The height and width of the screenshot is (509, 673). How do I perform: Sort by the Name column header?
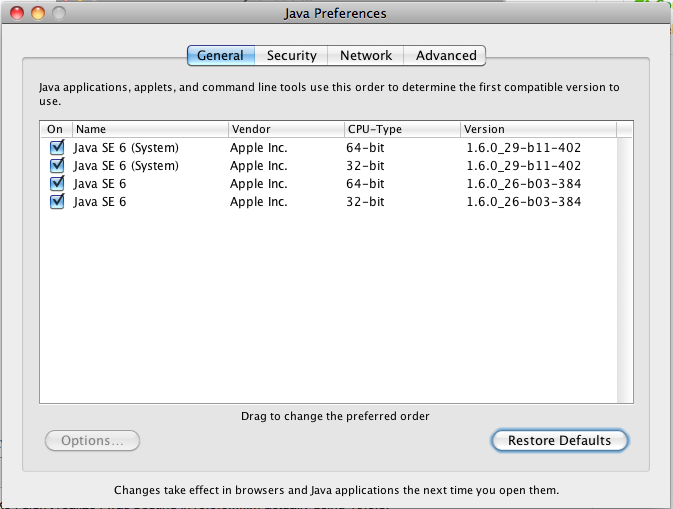tap(150, 129)
